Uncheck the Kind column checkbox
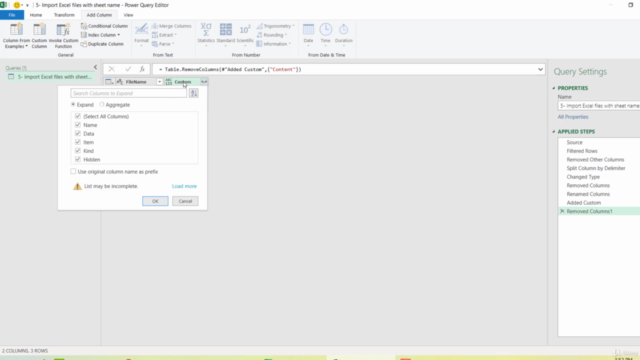This screenshot has width=640, height=360. click(78, 151)
